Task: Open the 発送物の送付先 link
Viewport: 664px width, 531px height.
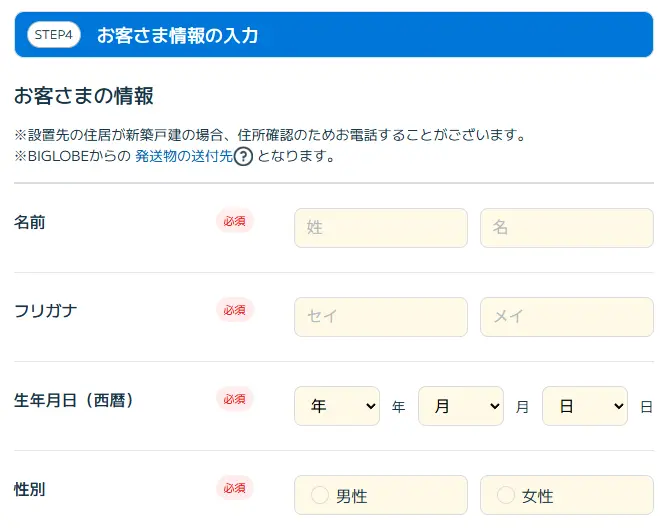Action: [183, 157]
